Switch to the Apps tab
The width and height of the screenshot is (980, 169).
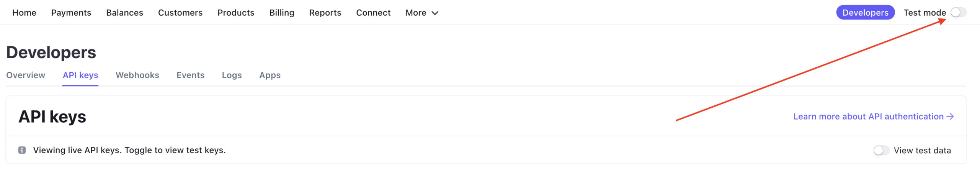click(x=270, y=75)
